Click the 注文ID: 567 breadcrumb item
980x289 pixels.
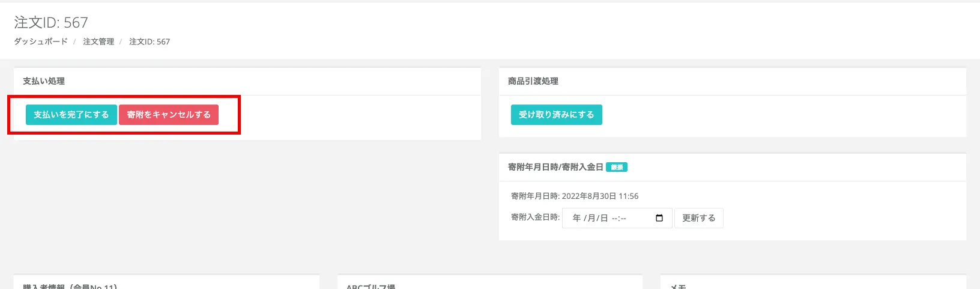(x=150, y=41)
